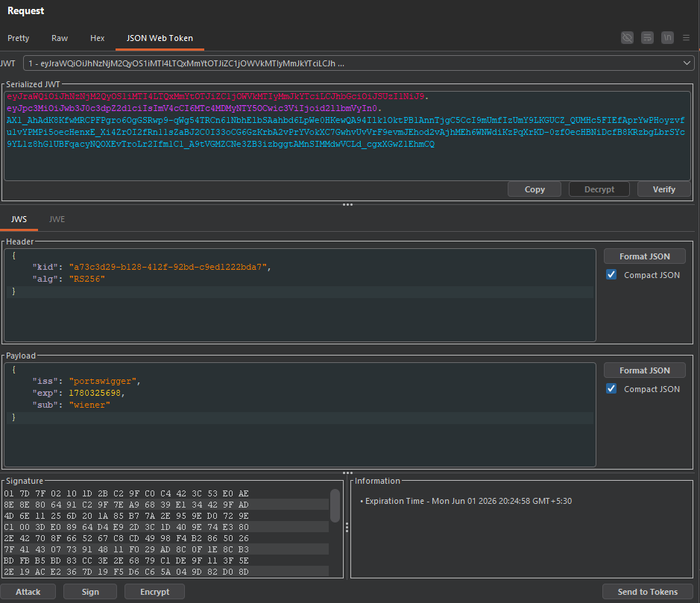The width and height of the screenshot is (700, 603).
Task: Click the Sign button
Action: coord(90,592)
